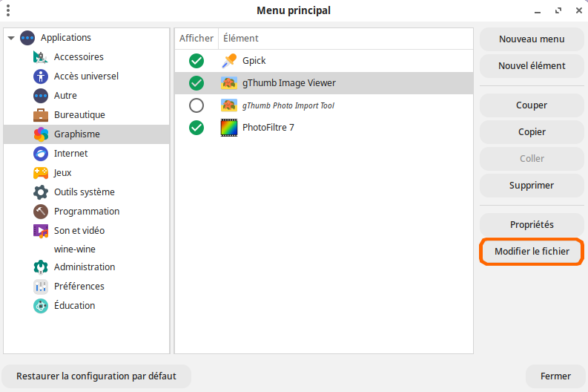Uncheck the Gpick display checkbox
588x392 pixels.
pyautogui.click(x=196, y=61)
